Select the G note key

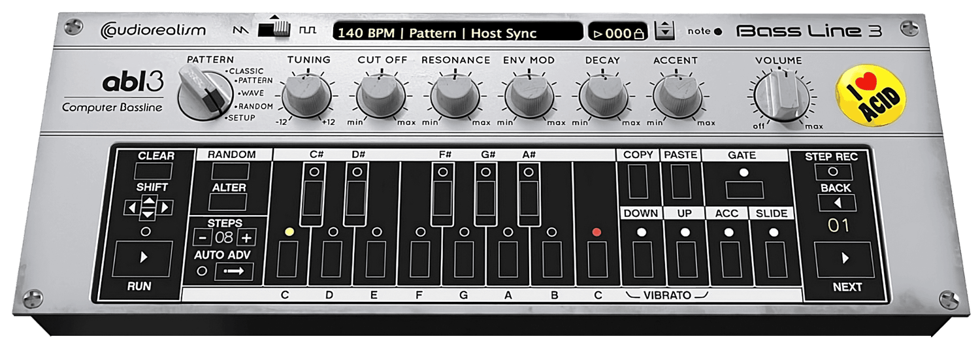coord(464,258)
